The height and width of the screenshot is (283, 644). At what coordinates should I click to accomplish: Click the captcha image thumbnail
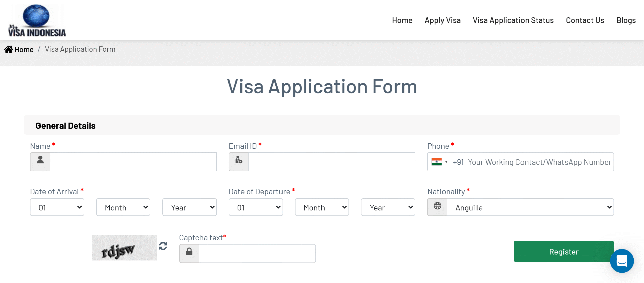[x=125, y=248]
